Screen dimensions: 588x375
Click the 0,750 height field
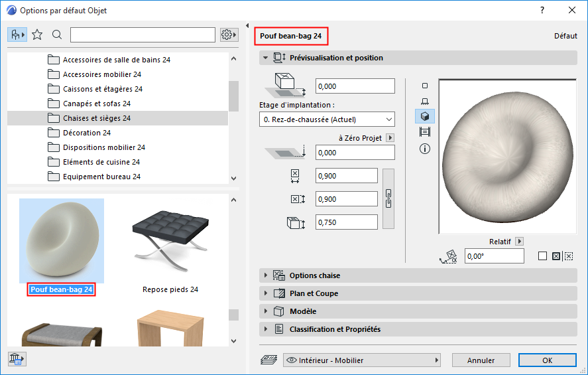pyautogui.click(x=347, y=222)
